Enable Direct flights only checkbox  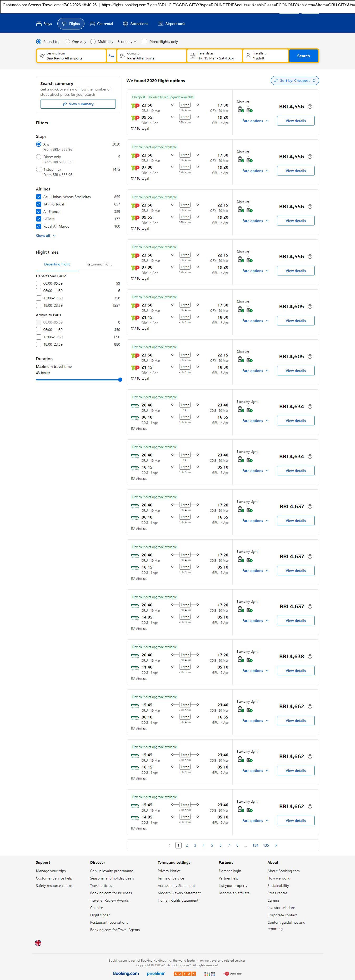click(x=144, y=42)
